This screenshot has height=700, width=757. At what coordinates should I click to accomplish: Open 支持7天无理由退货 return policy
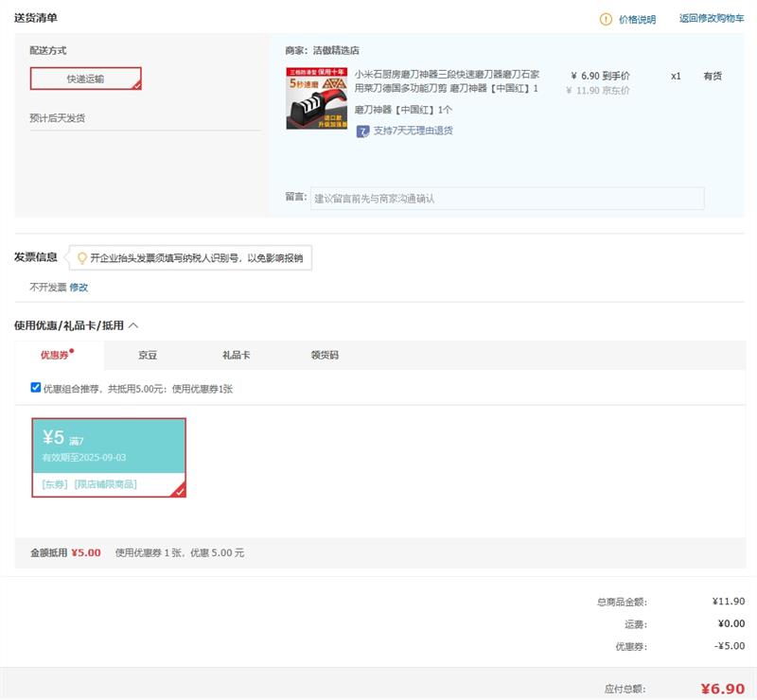(x=413, y=131)
